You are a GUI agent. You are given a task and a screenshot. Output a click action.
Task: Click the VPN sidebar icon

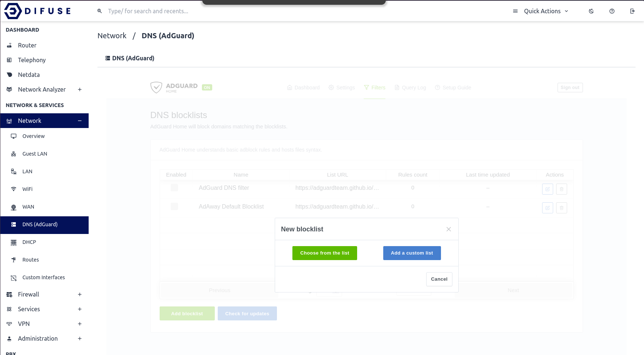(x=10, y=324)
